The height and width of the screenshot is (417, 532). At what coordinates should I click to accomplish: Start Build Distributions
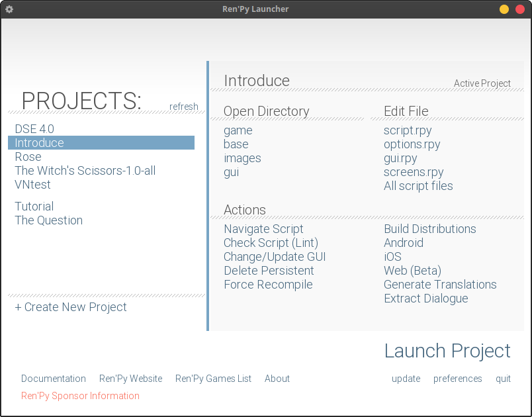click(x=429, y=229)
